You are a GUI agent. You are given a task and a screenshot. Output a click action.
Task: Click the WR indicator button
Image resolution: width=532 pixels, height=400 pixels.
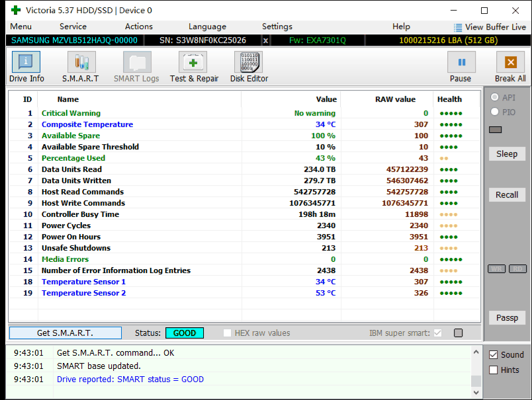tap(496, 269)
